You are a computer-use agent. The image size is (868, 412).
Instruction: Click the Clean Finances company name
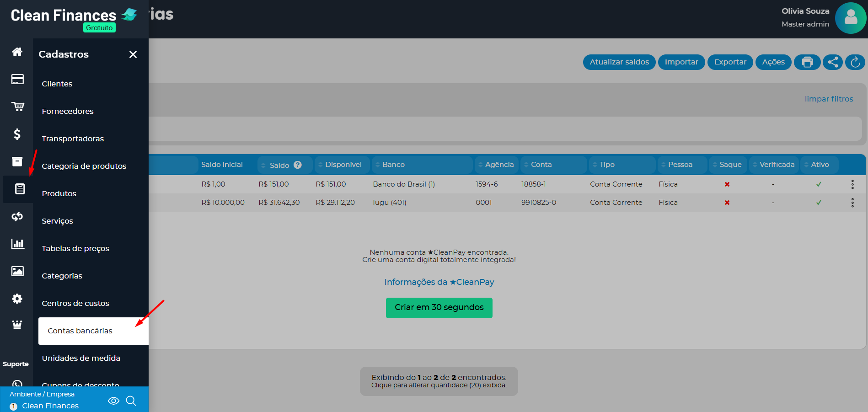pyautogui.click(x=50, y=406)
